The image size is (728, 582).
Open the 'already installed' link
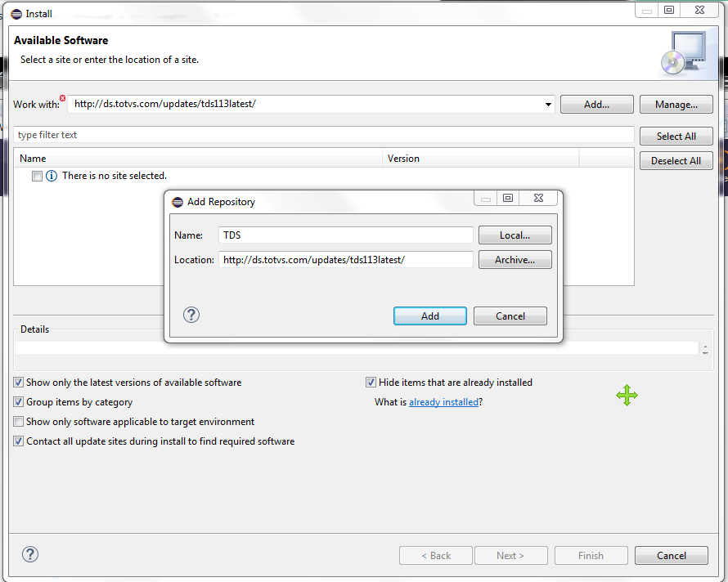point(444,401)
